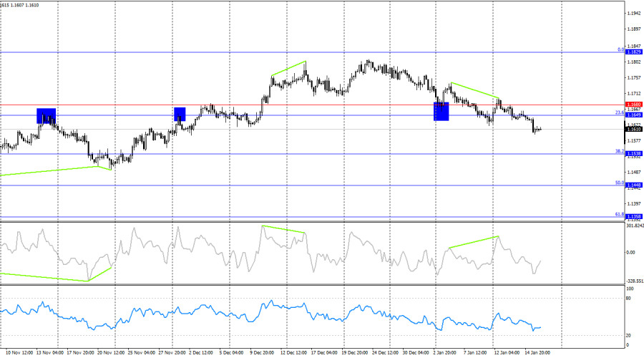Viewport: 644px width, 358px height.
Task: Select the black 1.1610 current price label
Action: 633,130
